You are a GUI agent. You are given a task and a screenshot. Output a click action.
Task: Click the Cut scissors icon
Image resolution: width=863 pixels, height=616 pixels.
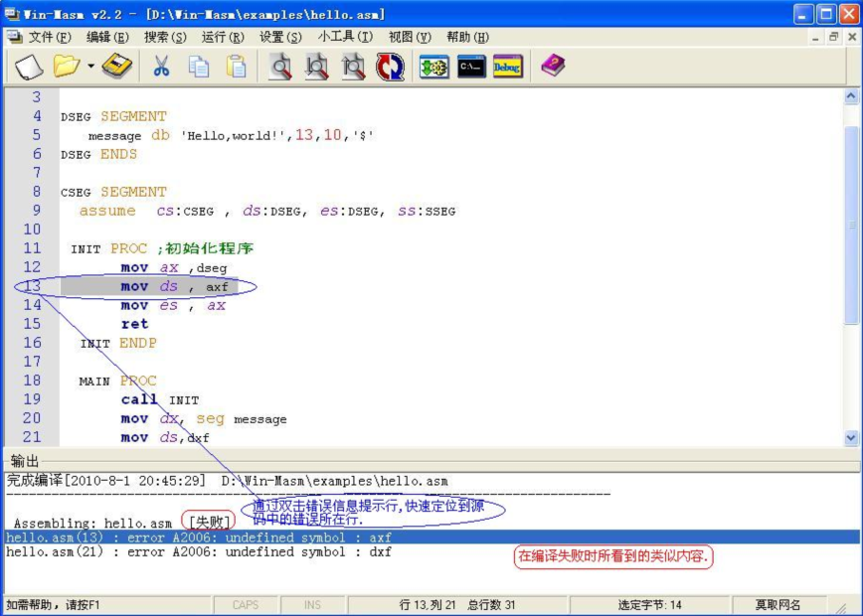161,67
